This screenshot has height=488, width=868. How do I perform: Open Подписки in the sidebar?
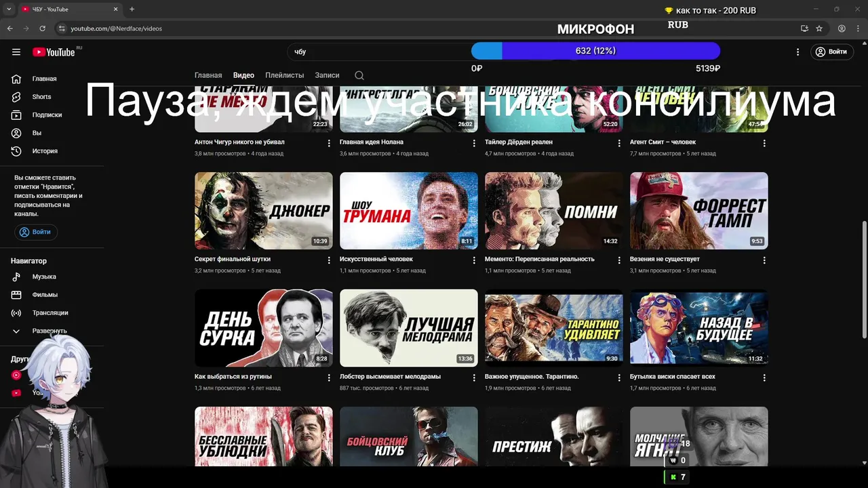tap(47, 115)
